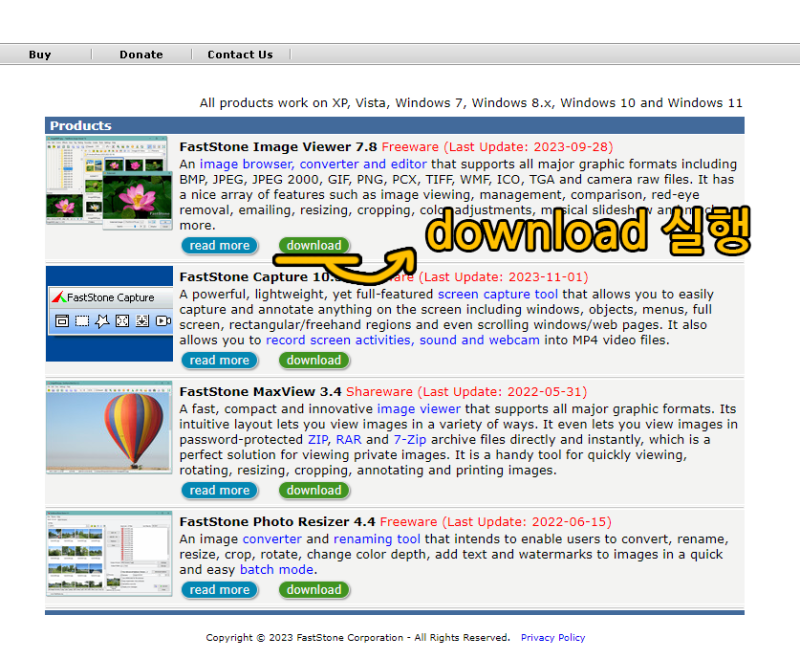Open the Privacy Policy link
The width and height of the screenshot is (800, 659).
(x=553, y=638)
